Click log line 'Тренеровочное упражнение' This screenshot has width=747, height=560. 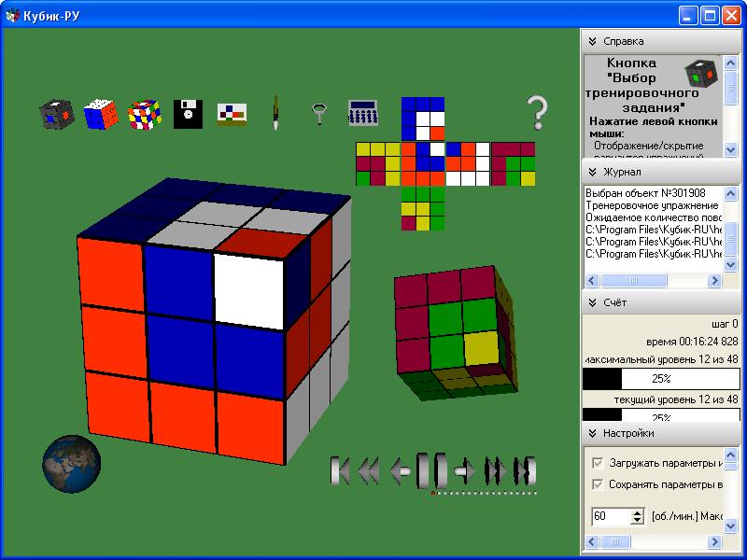click(x=652, y=205)
